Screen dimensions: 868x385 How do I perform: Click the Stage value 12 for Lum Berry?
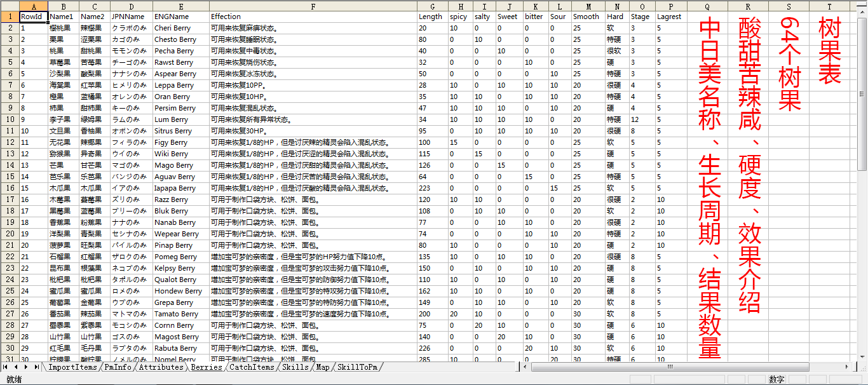click(642, 119)
